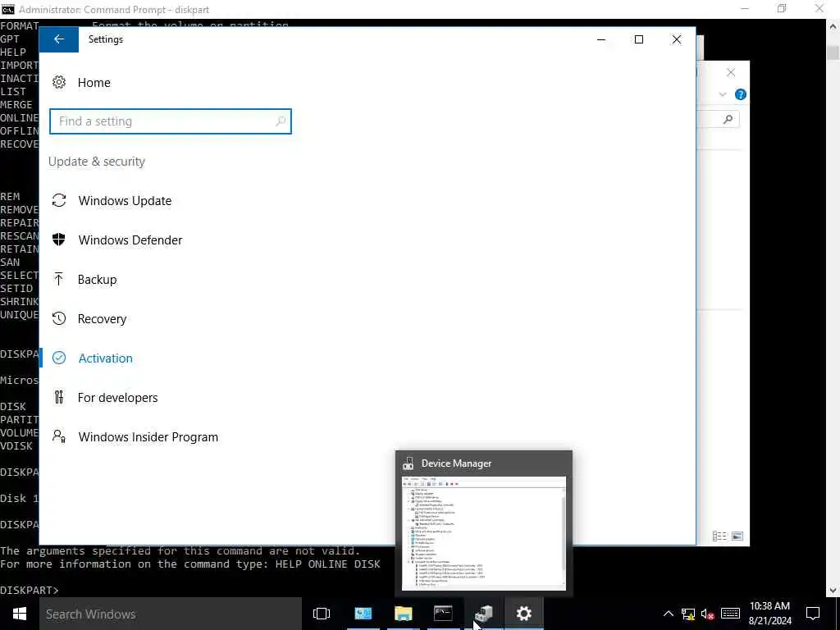Click the Command Prompt scrollbar up arrow

point(833,25)
